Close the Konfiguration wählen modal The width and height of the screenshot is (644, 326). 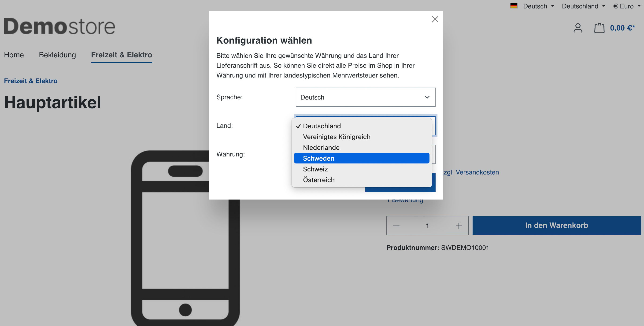435,19
